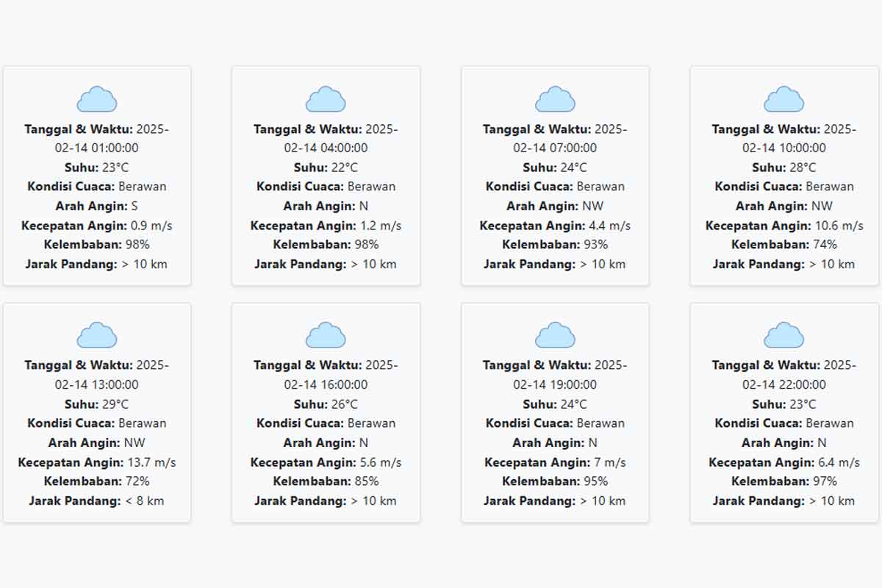Click Kondisi Cuaca: Berawan on the 13:00:00 card
The image size is (882, 588).
[97, 423]
